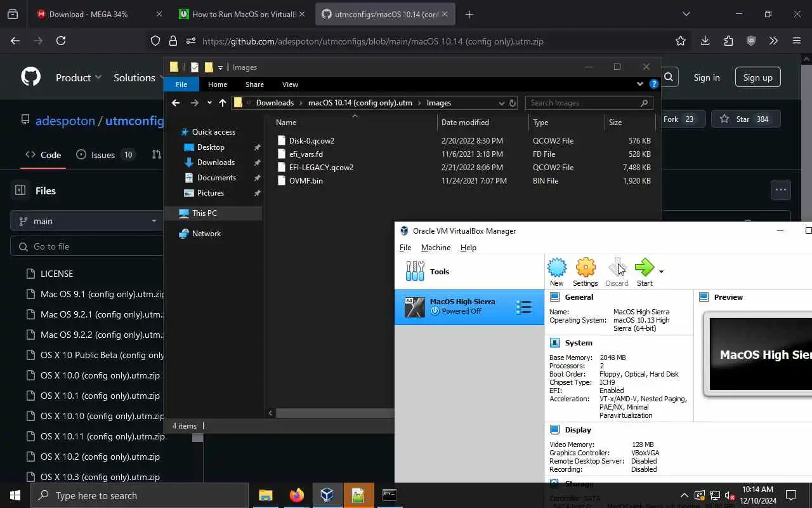Click the Sign up button on GitHub
This screenshot has width=812, height=508.
pyautogui.click(x=757, y=77)
